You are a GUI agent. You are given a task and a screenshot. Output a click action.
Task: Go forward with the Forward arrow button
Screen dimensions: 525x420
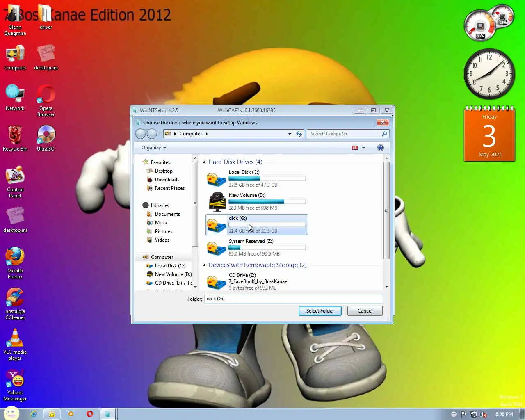pos(152,134)
